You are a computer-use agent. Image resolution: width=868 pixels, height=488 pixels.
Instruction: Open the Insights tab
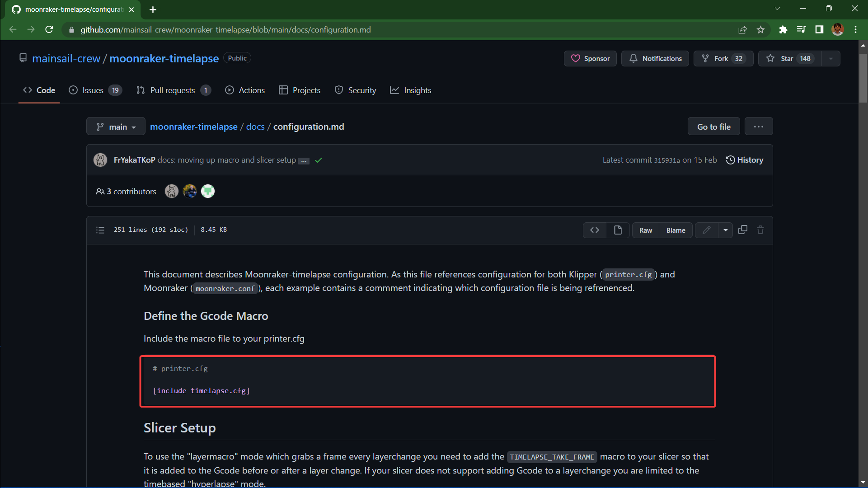(411, 90)
